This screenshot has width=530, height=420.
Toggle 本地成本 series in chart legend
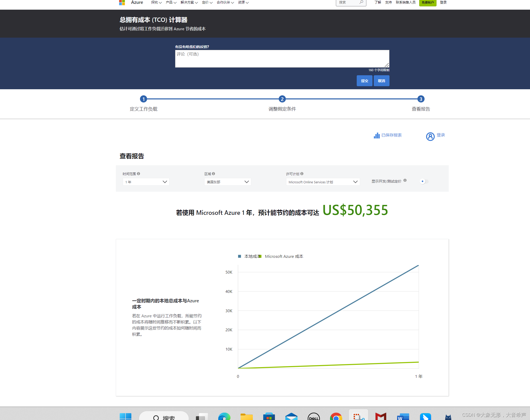coord(250,256)
